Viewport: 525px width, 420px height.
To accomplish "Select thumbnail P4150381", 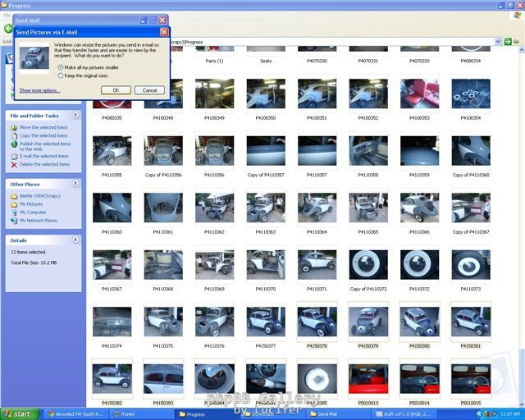I will 471,322.
